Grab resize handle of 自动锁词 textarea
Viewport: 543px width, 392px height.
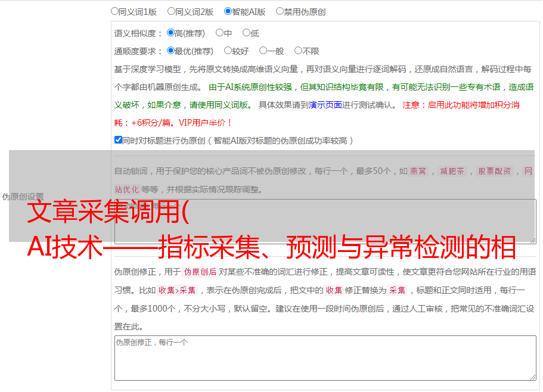(x=533, y=241)
